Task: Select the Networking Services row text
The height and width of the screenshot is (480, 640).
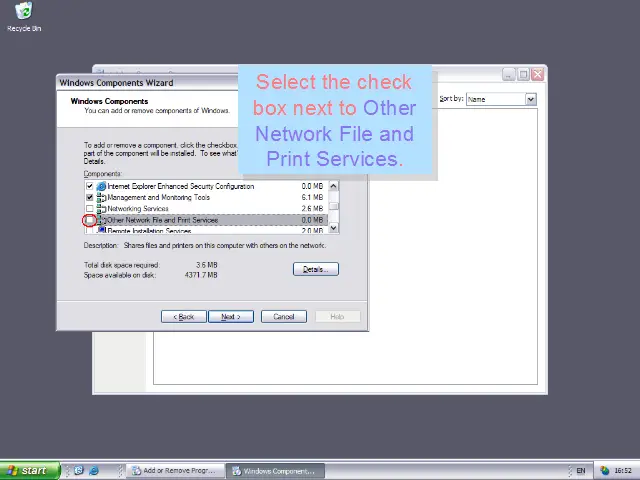Action: pos(138,209)
